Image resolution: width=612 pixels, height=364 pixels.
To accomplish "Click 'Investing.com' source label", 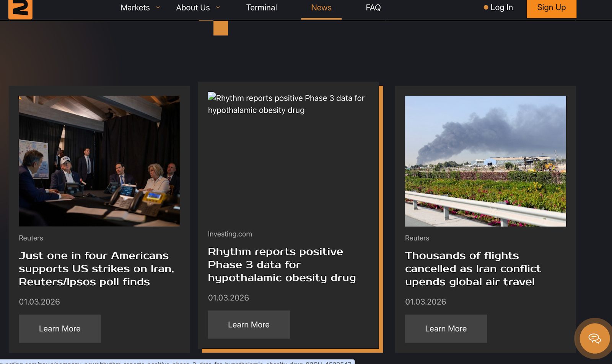I will [x=230, y=234].
